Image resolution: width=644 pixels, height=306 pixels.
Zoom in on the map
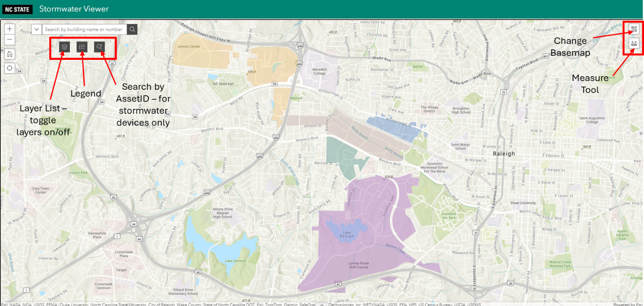[10, 29]
